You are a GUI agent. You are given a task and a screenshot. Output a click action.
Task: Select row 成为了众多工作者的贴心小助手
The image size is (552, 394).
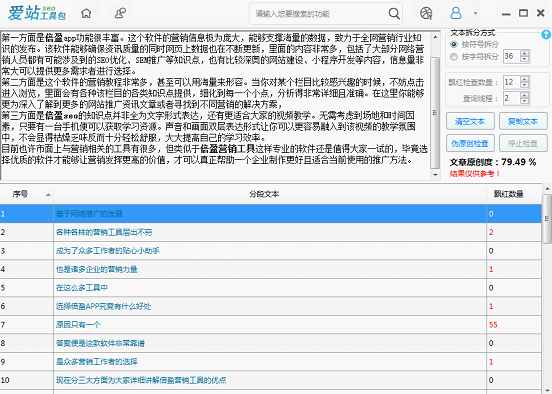coord(270,251)
